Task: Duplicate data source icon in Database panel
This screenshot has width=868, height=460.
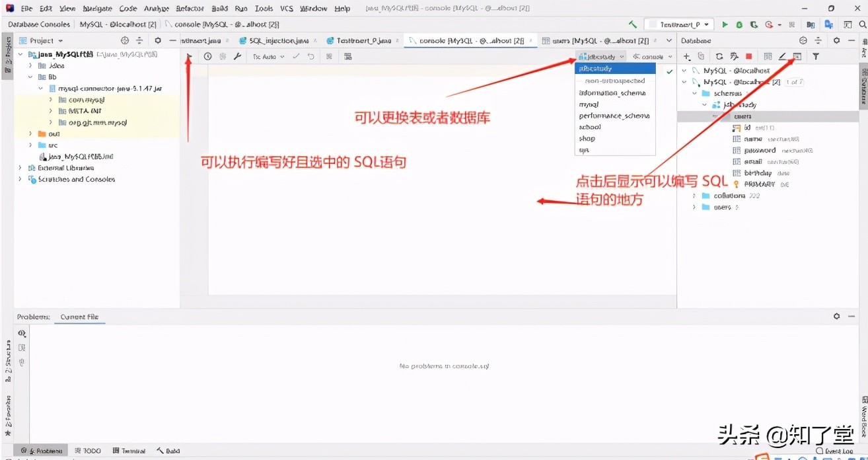Action: (701, 57)
